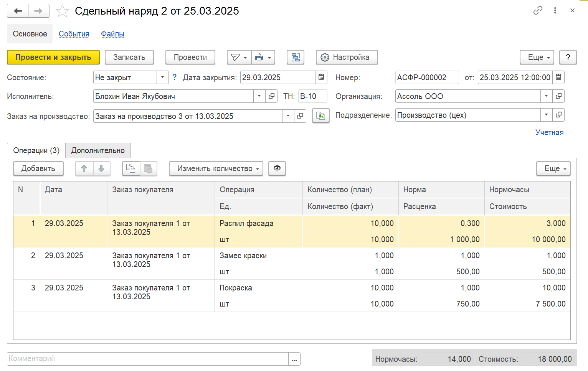Click Провести и закрыть button
This screenshot has height=371, width=588.
(x=53, y=58)
